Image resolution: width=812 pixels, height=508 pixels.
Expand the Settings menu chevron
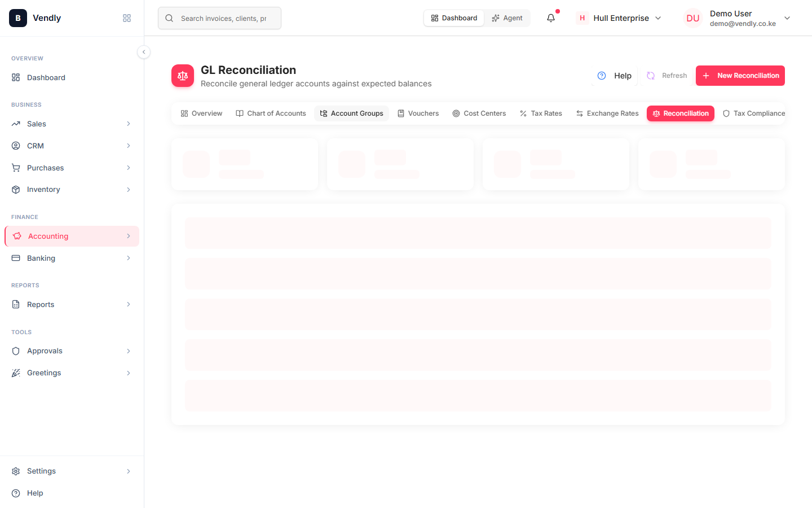pos(129,471)
